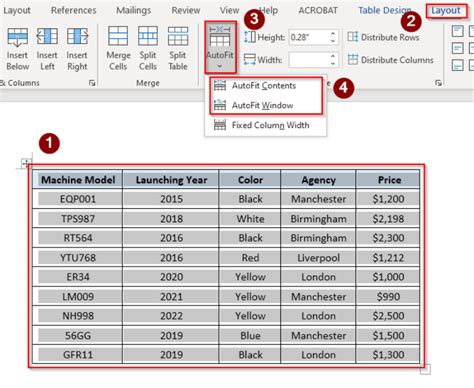Select Align Center Left icon
The height and width of the screenshot is (388, 474).
click(458, 48)
